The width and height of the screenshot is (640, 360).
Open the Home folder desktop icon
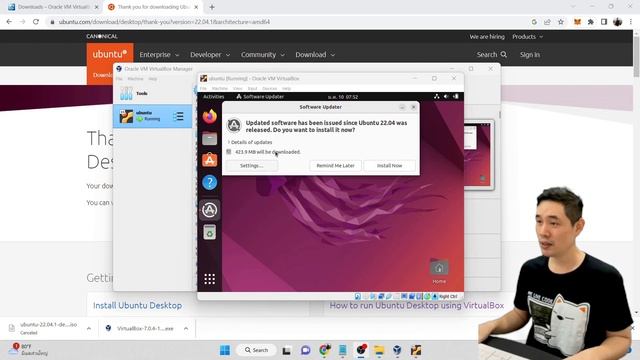point(439,271)
